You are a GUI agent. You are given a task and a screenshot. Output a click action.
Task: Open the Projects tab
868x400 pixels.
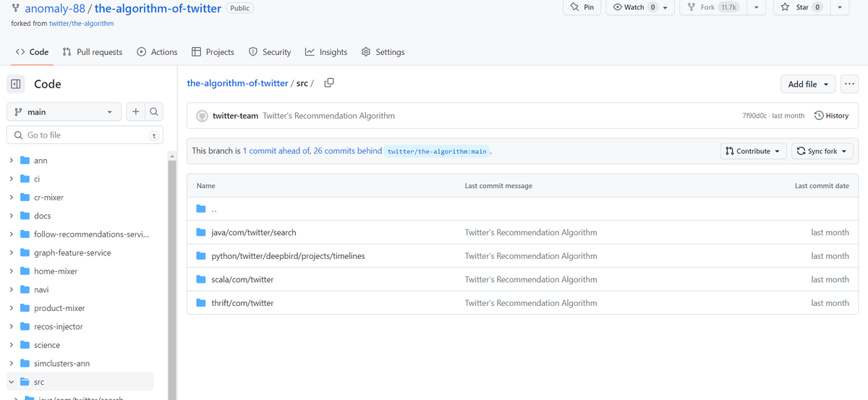[x=213, y=52]
